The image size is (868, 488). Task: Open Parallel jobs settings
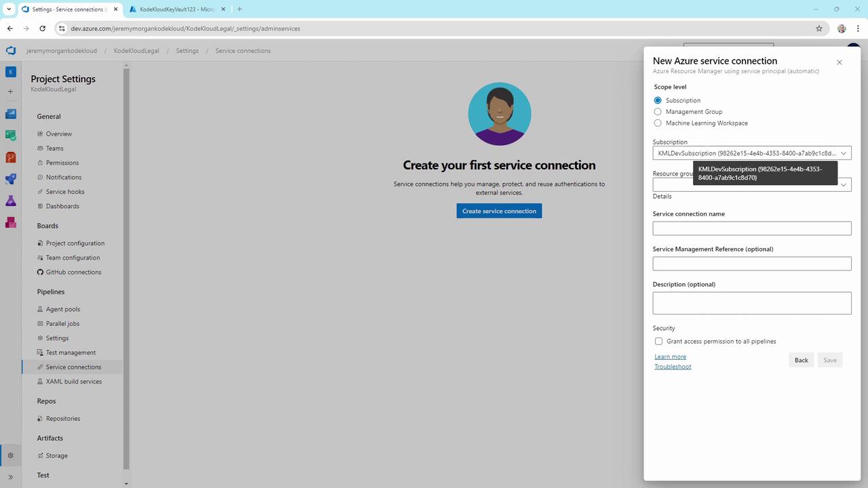tap(62, 324)
